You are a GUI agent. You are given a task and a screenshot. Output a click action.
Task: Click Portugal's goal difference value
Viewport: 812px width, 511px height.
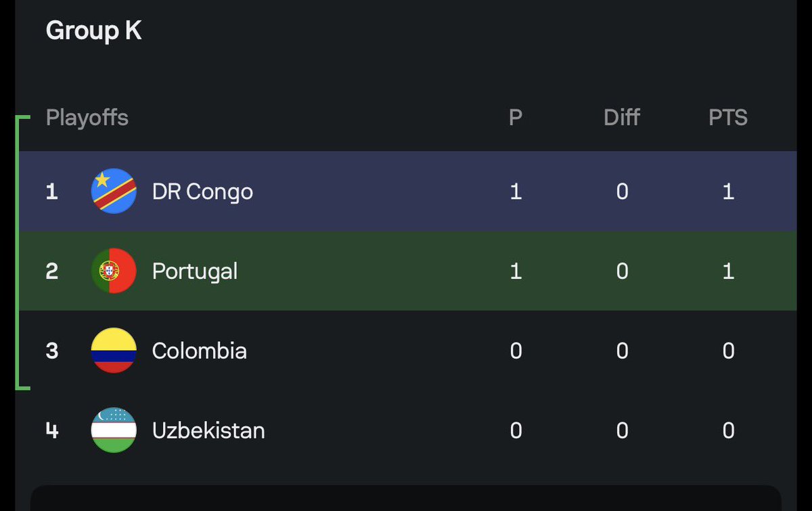pyautogui.click(x=622, y=271)
